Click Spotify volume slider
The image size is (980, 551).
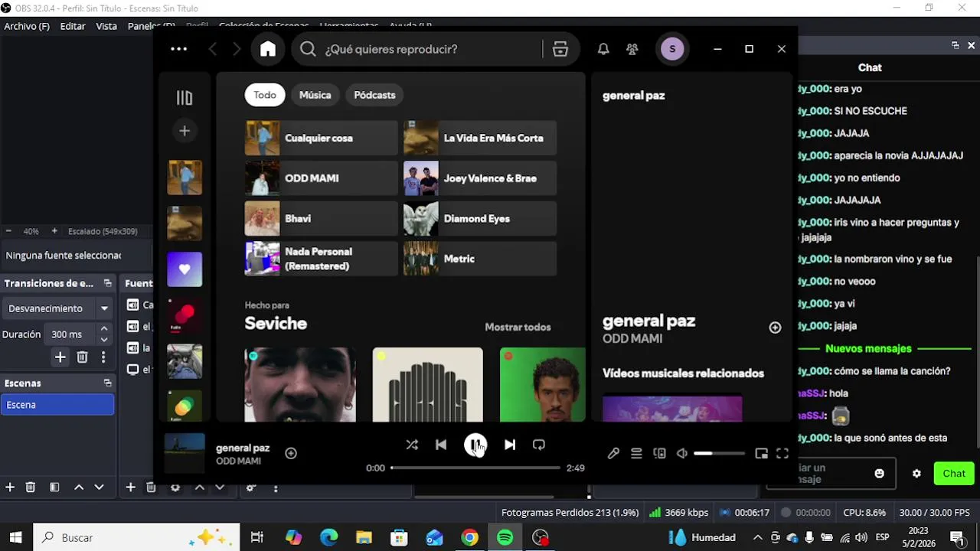point(719,453)
